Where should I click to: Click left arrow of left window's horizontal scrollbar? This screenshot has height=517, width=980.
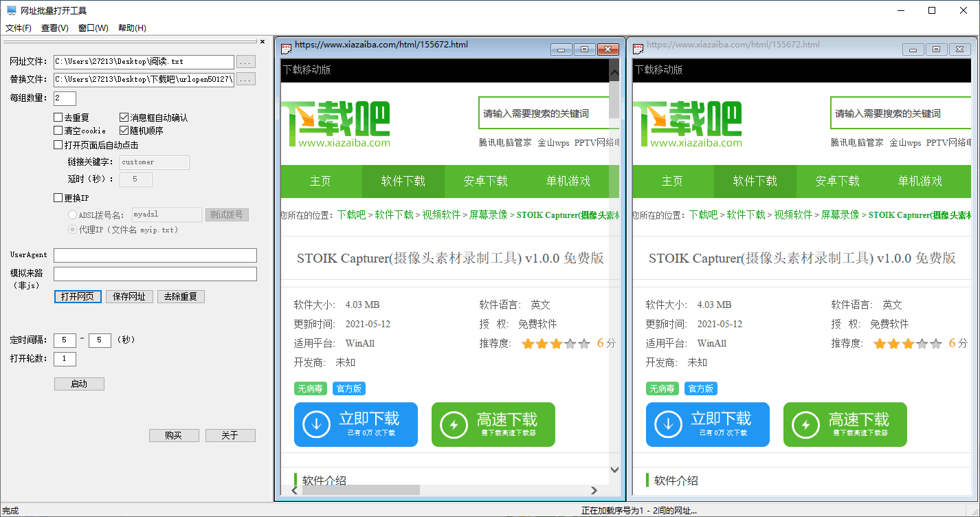point(296,490)
